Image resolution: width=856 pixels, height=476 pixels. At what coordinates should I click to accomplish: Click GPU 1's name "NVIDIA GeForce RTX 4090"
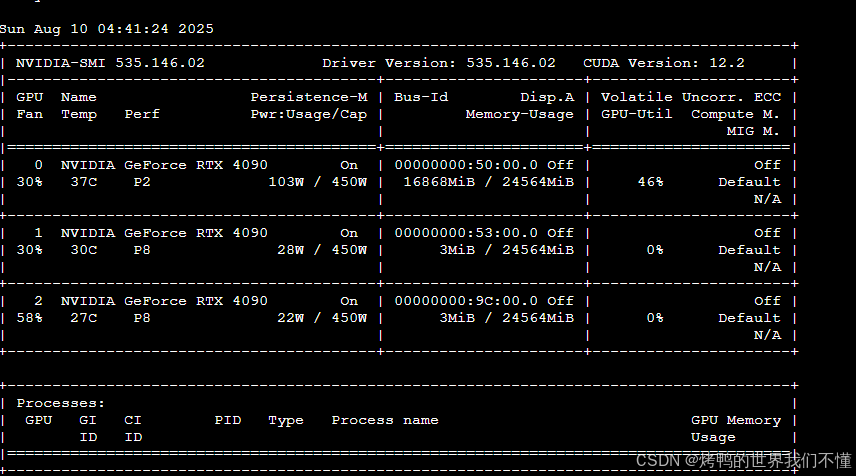click(x=164, y=233)
